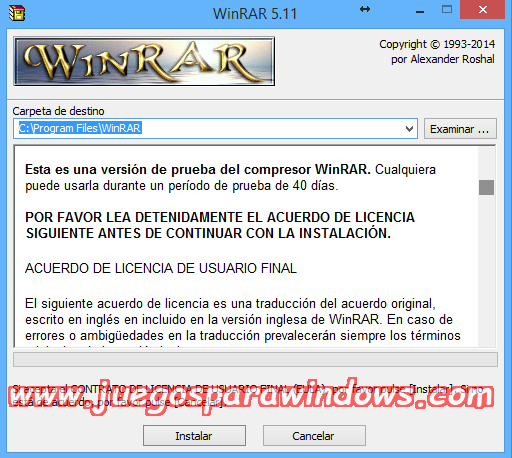Select the destination folder path field

215,128
